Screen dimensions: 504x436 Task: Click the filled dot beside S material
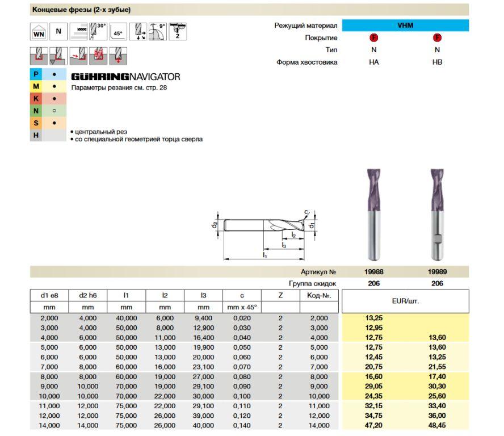pyautogui.click(x=54, y=123)
